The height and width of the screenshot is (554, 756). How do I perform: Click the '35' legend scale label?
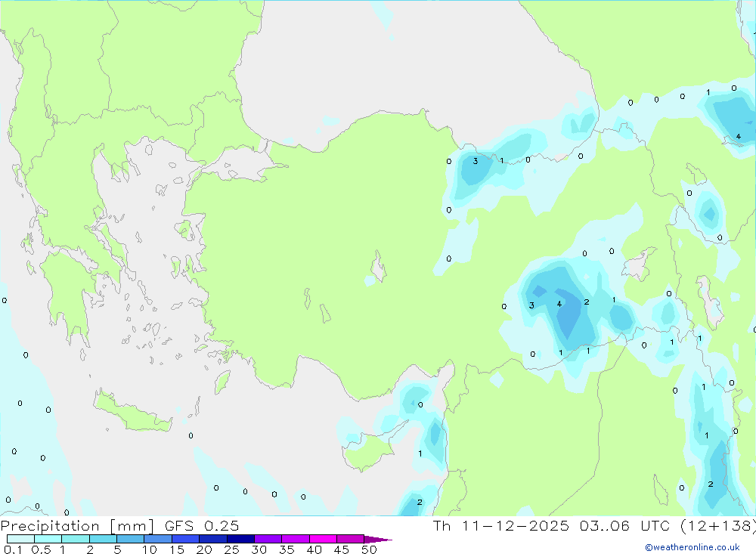point(287,549)
